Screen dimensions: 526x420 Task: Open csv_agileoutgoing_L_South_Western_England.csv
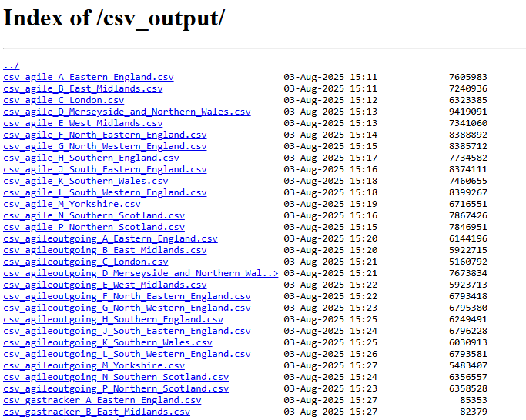coord(127,355)
